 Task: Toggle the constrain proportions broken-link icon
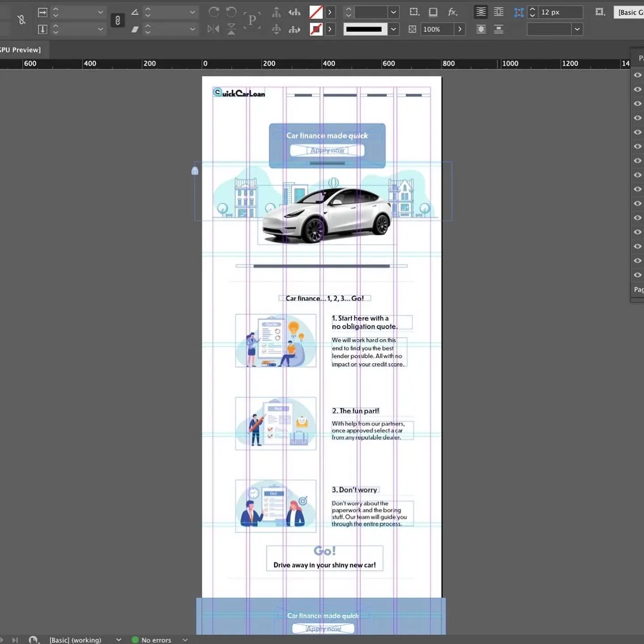(x=21, y=20)
